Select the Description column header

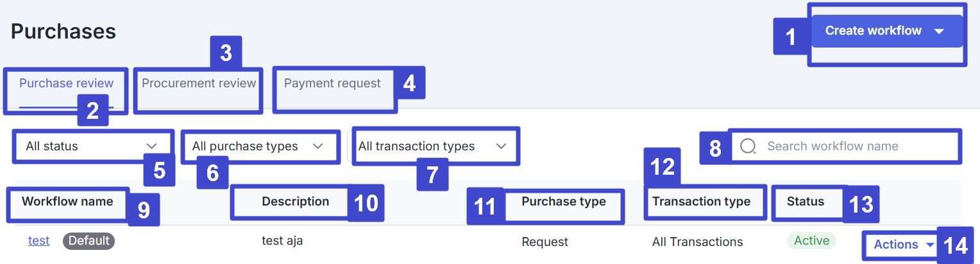[295, 202]
